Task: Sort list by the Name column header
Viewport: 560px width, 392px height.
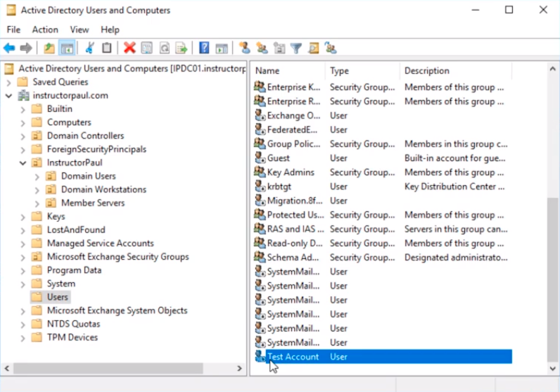Action: tap(288, 71)
